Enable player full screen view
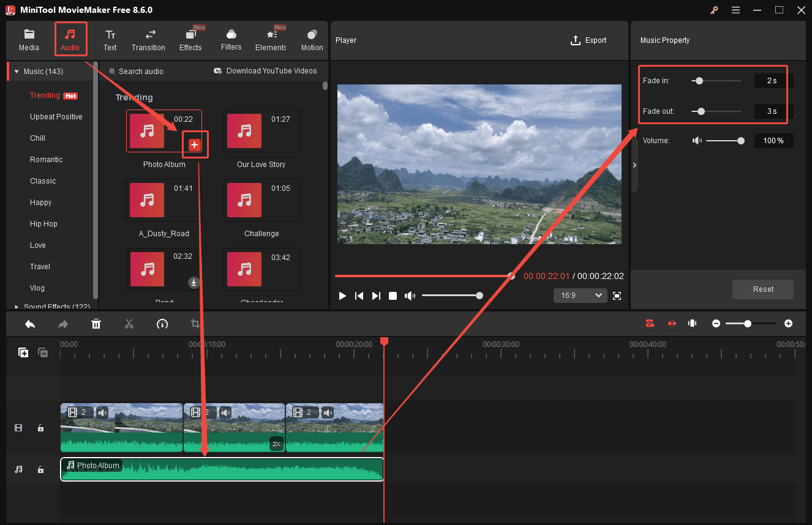The image size is (812, 525). 617,296
